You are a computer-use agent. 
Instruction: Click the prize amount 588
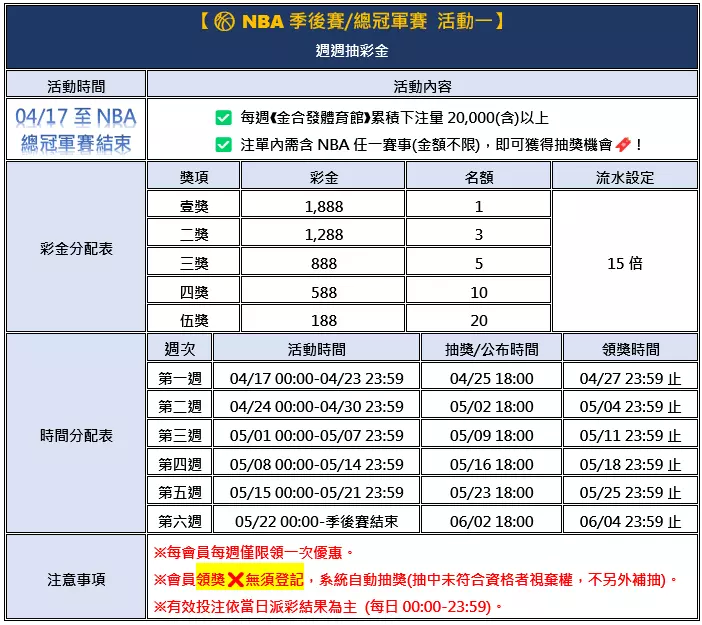pos(323,292)
